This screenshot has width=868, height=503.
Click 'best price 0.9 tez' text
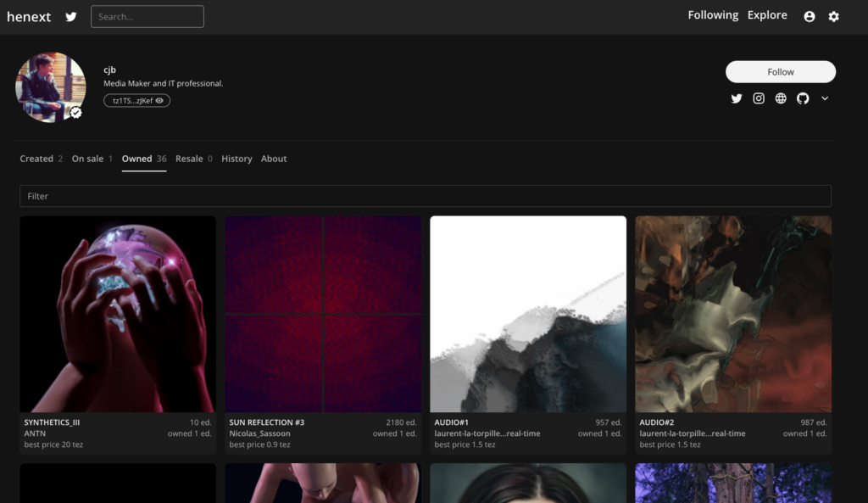point(259,444)
